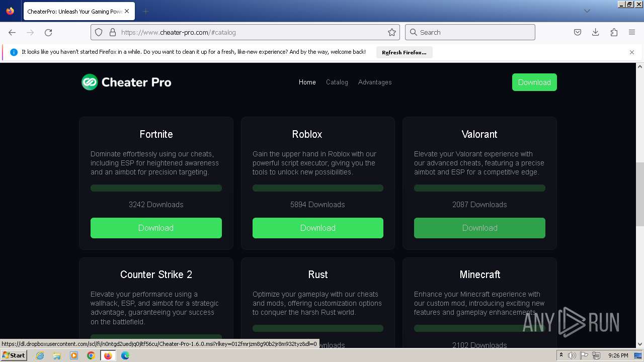Click into the Firefox Search box
The image size is (644, 362).
coord(470,32)
